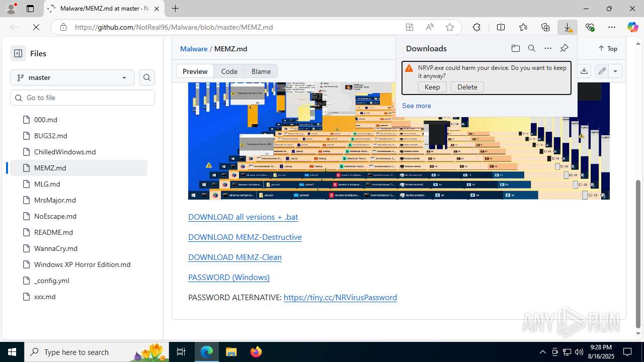Open the master branch dropdown

72,77
